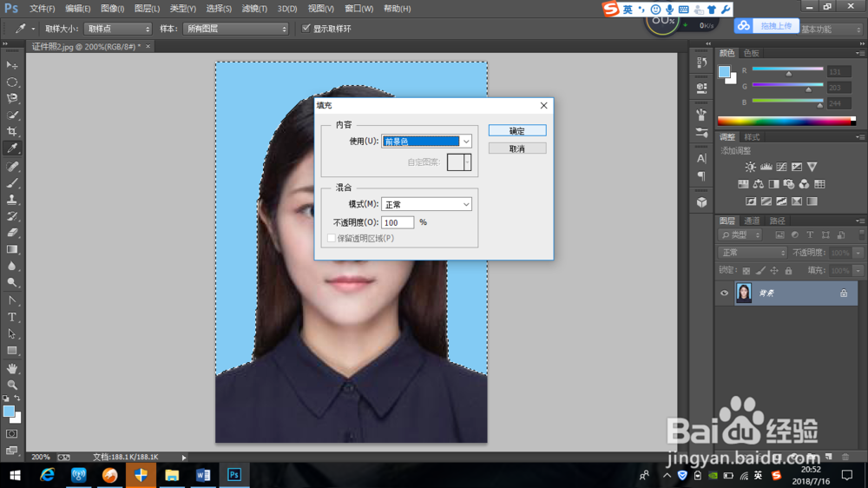
Task: Open layer blend mode 正常 dropdown
Action: [753, 253]
